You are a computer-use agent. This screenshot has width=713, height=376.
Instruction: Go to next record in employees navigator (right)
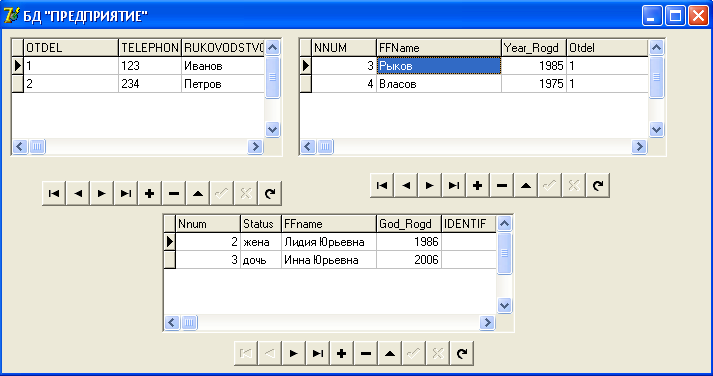[430, 185]
